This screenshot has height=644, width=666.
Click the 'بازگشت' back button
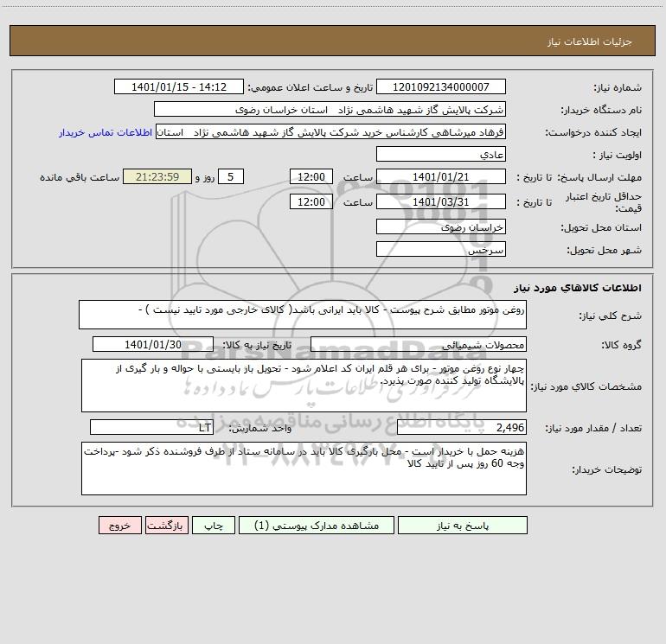click(166, 526)
